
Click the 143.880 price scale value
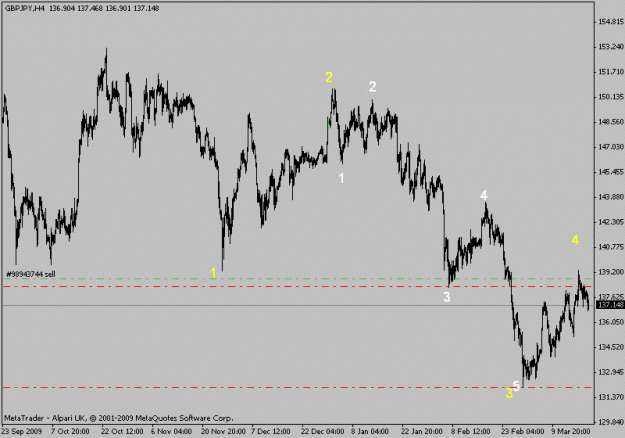(611, 197)
